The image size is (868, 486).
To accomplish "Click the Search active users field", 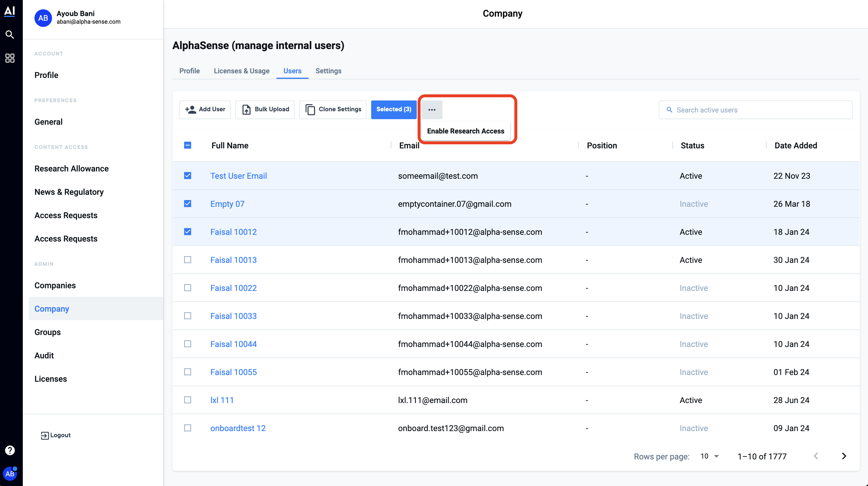I will [x=755, y=110].
